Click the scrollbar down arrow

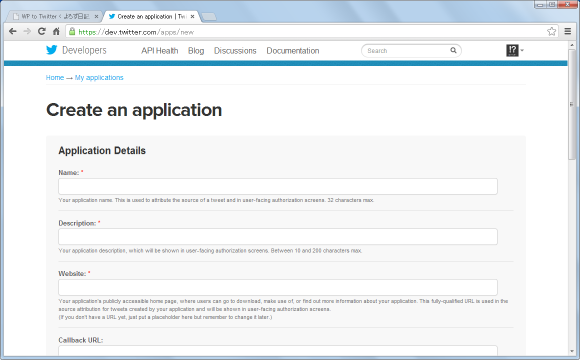pos(572,351)
